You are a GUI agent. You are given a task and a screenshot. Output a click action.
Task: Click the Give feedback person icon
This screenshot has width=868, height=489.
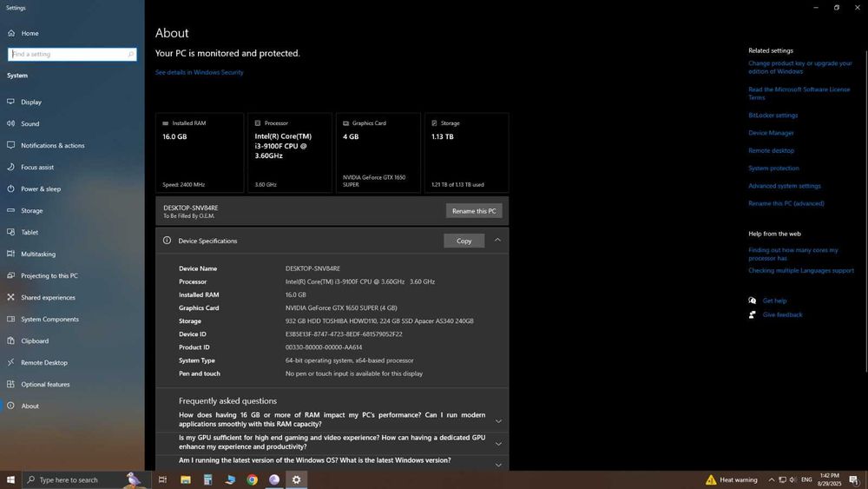pyautogui.click(x=753, y=314)
